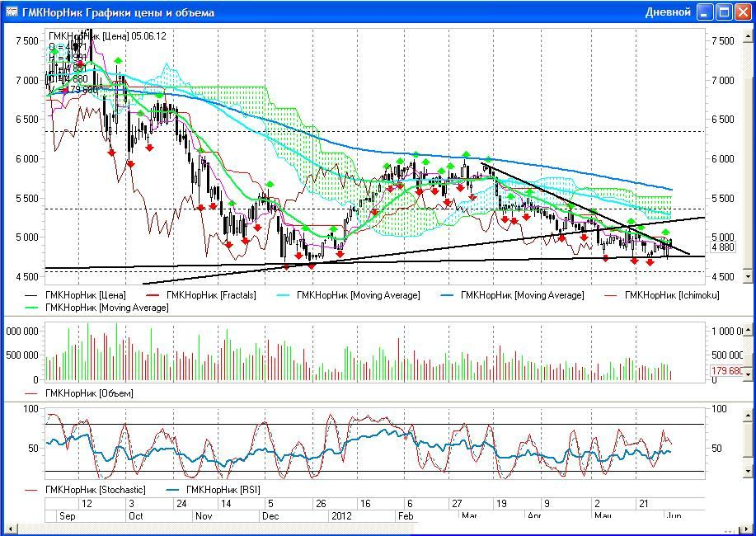Click the Stochastic panel scroll up arrow
The height and width of the screenshot is (536, 756).
(749, 415)
